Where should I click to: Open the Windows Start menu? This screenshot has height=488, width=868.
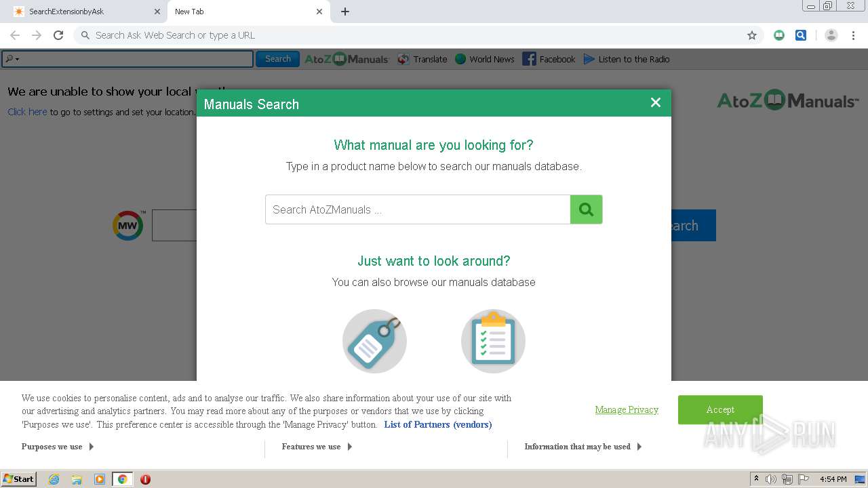(19, 479)
